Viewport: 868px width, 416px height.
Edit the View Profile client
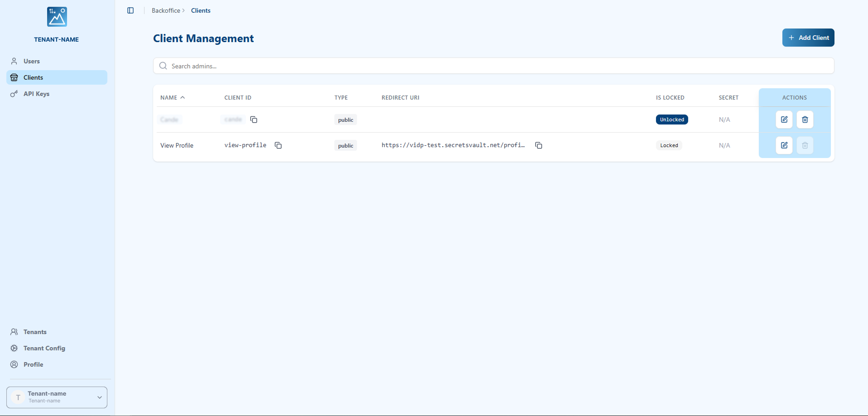(784, 145)
